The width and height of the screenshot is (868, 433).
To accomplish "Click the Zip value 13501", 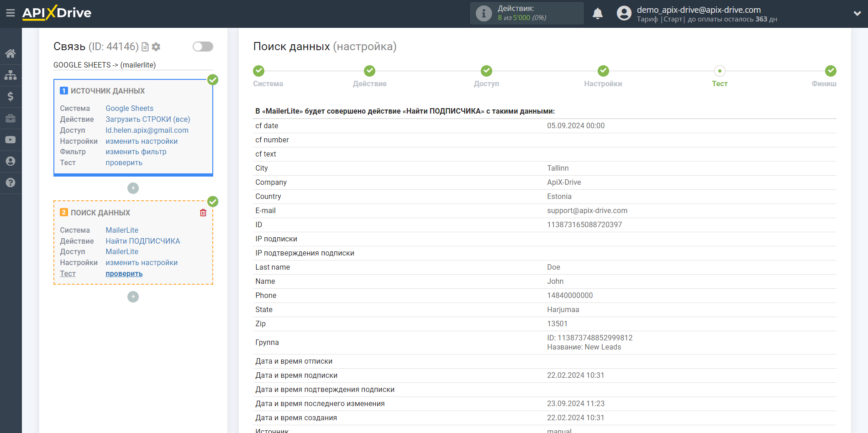I will [557, 323].
